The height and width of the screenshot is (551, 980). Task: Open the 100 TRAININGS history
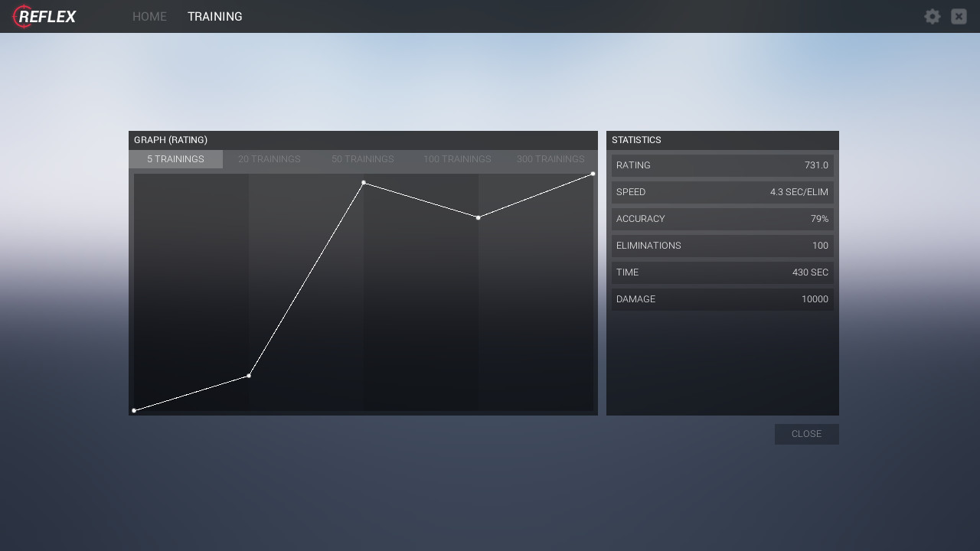[x=457, y=159]
